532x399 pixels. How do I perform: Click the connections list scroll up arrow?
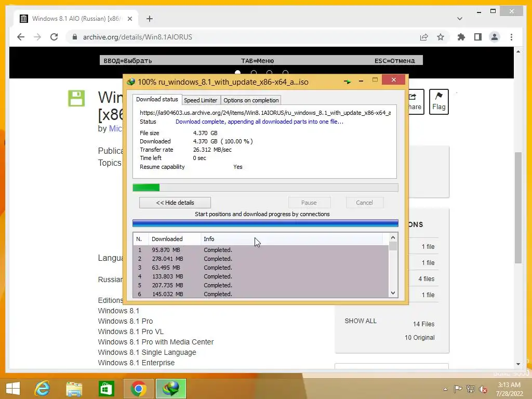[x=393, y=237]
